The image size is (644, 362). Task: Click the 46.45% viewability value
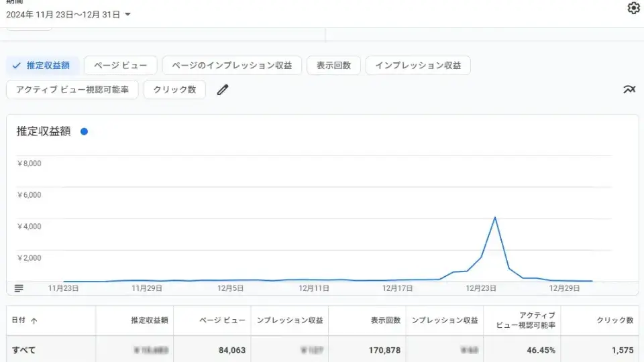click(x=541, y=350)
